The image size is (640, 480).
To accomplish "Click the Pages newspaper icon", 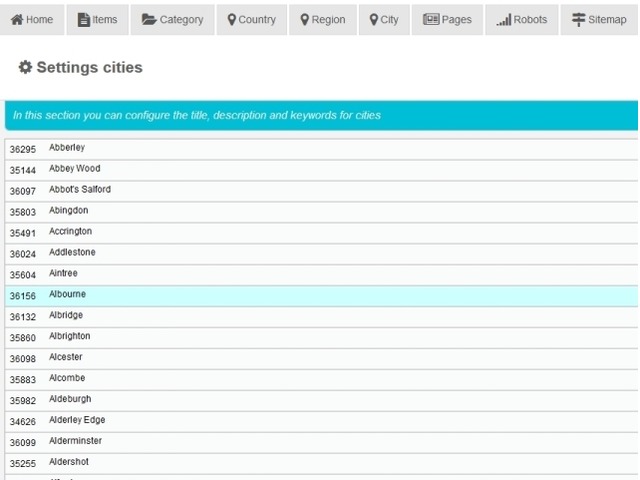I will [x=431, y=20].
